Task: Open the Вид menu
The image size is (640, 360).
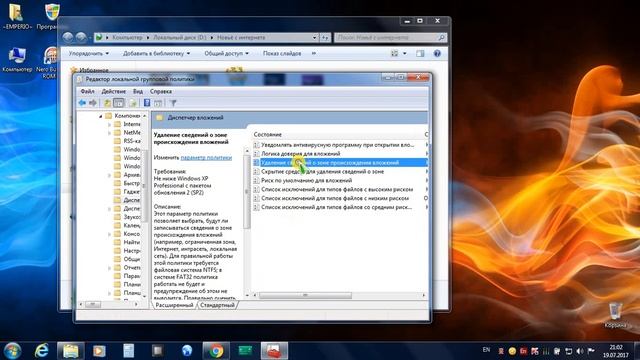Action: tap(138, 91)
